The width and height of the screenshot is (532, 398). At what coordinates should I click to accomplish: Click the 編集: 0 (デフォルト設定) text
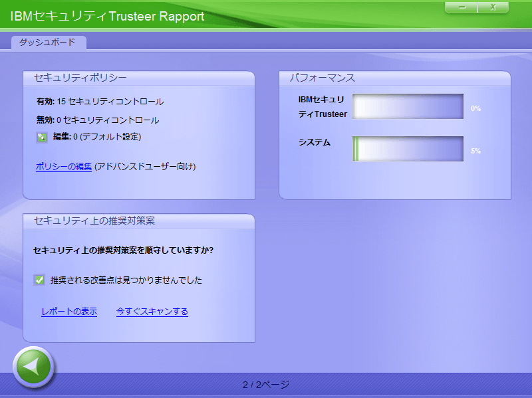[x=97, y=137]
